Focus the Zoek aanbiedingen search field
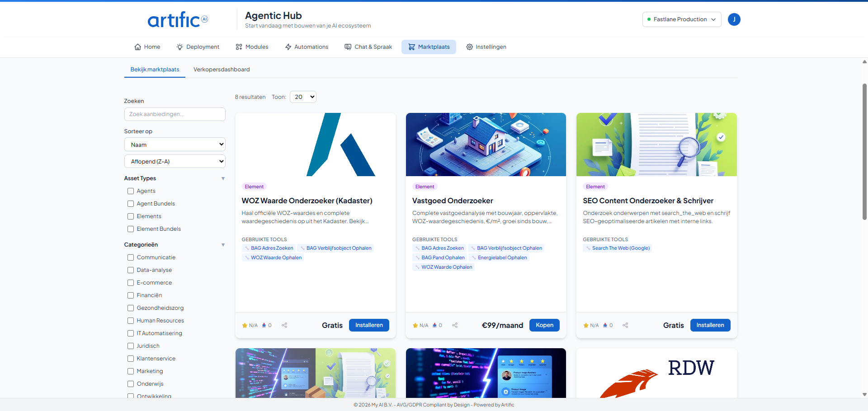Viewport: 868px width, 411px height. 175,114
